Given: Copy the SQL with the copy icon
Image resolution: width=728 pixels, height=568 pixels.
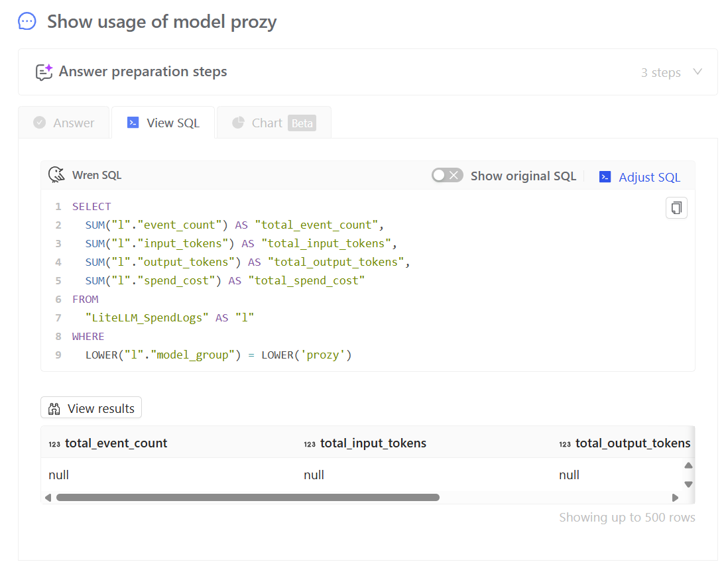Looking at the screenshot, I should click(x=676, y=208).
